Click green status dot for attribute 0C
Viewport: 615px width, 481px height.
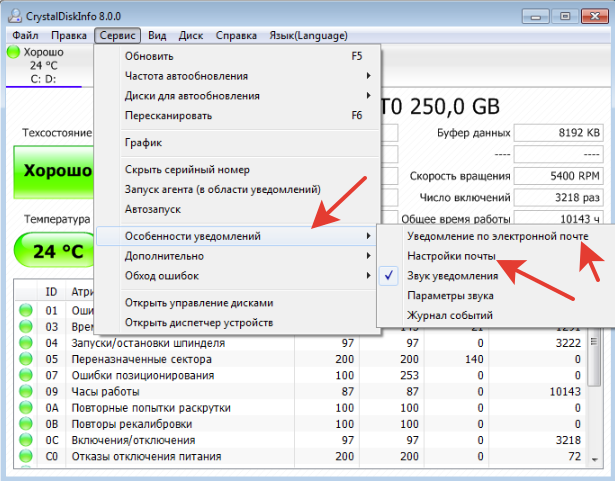(x=26, y=440)
